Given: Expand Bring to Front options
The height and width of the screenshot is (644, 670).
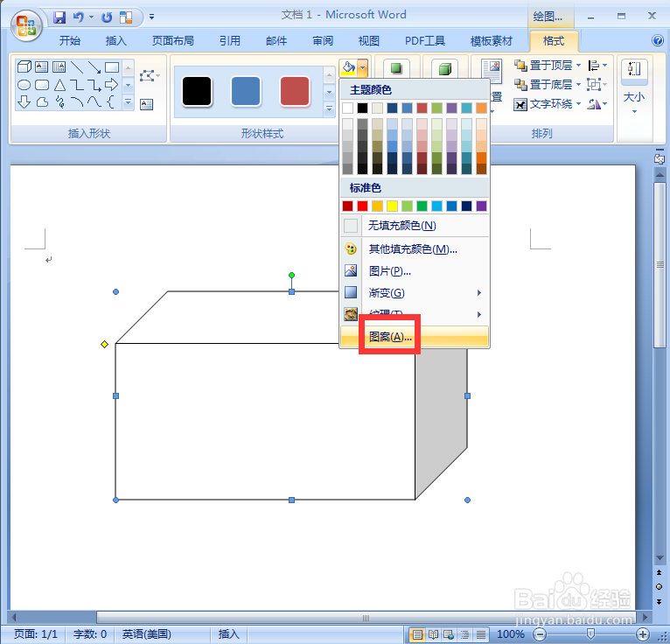Looking at the screenshot, I should (578, 66).
